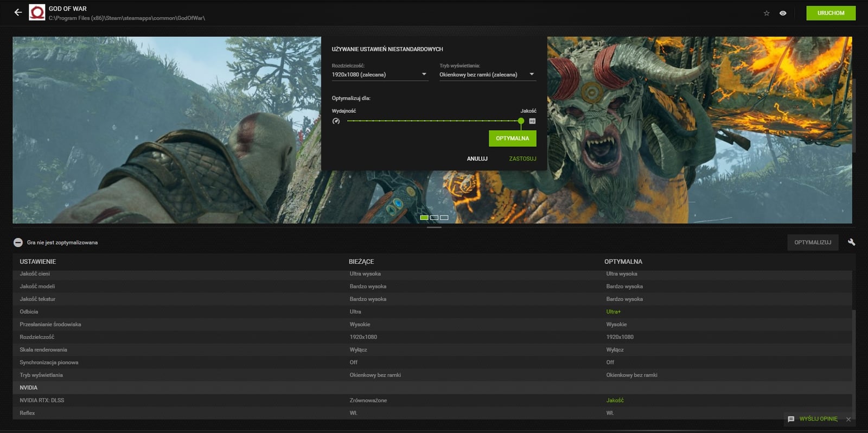The image size is (868, 433).
Task: Select the Skala renderowania row
Action: click(x=432, y=349)
